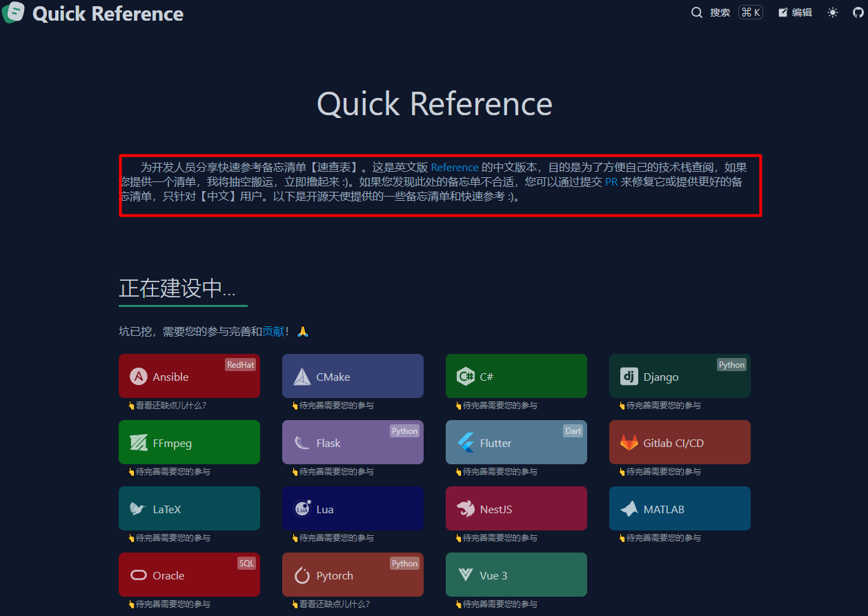Click 待完善需要您的参与 under CMake
Screen dimensions: 868x616
pos(336,406)
